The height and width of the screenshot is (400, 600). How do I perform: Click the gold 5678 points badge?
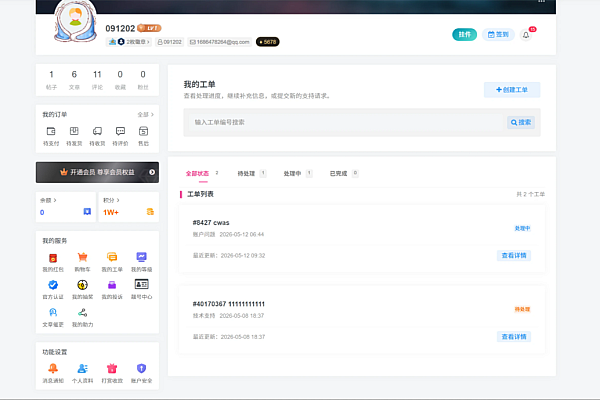pyautogui.click(x=267, y=42)
